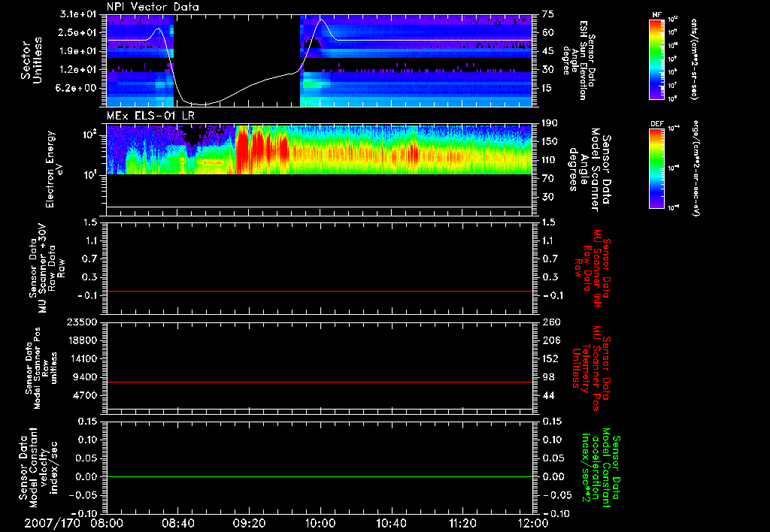Select the 08:40 time tick label
The width and height of the screenshot is (770, 532).
[177, 523]
